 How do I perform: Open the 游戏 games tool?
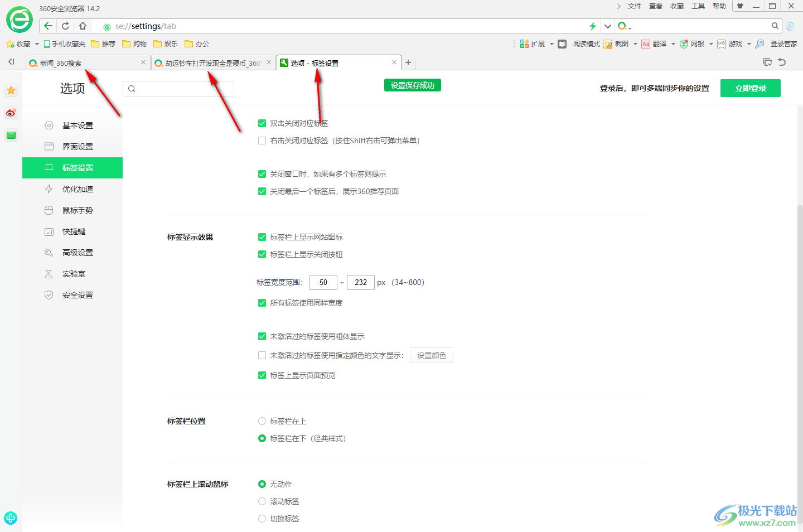[x=730, y=43]
